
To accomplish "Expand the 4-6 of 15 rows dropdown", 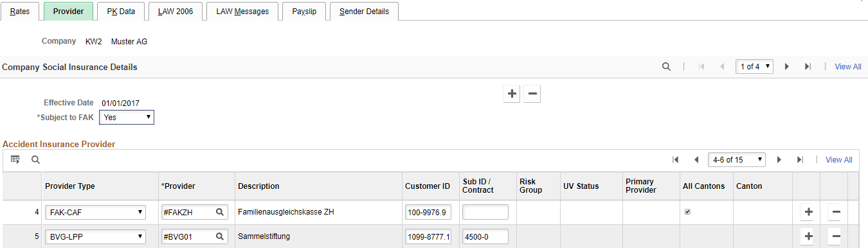I will tap(737, 159).
